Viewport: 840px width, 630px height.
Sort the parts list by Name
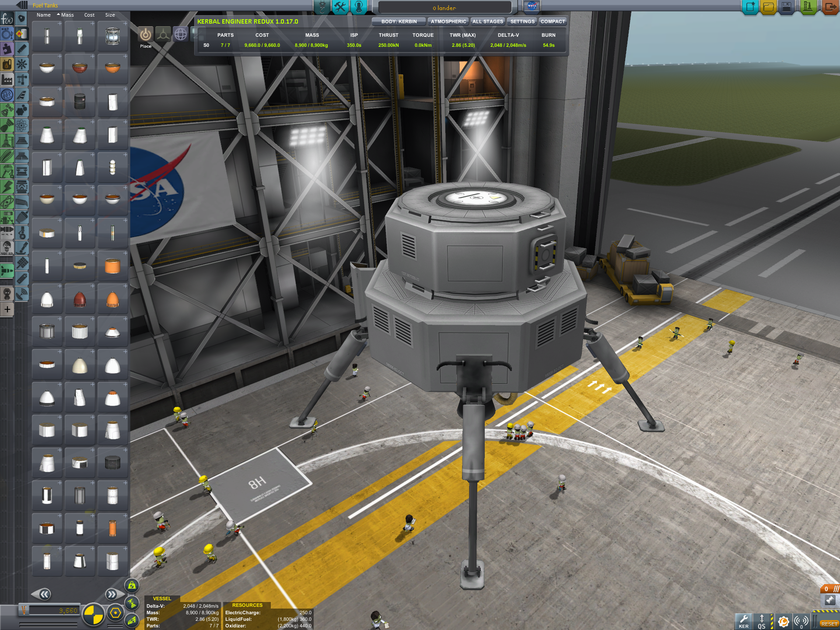coord(43,15)
